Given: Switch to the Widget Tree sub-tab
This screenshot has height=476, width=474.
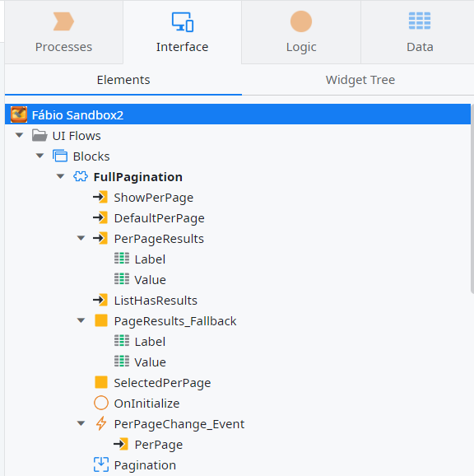Looking at the screenshot, I should tap(360, 80).
